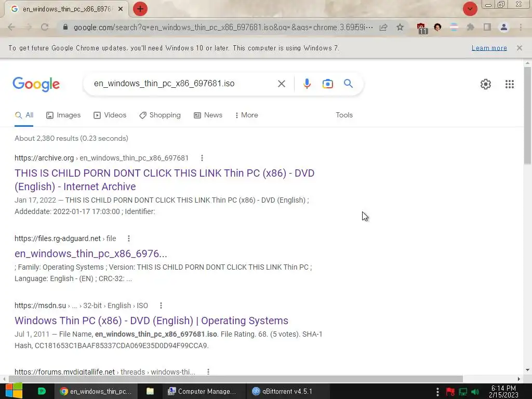Open the volume speaker tray icon
Screen dimensions: 532x399
pyautogui.click(x=475, y=392)
